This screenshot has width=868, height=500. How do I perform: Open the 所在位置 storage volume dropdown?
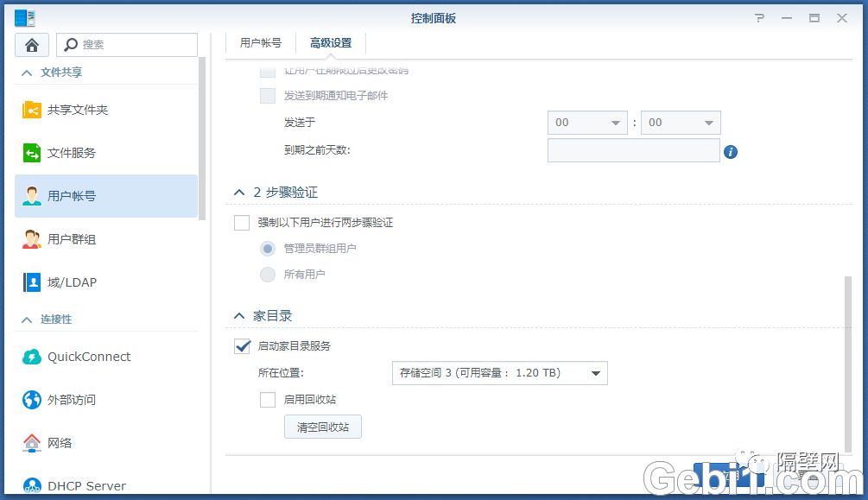500,373
